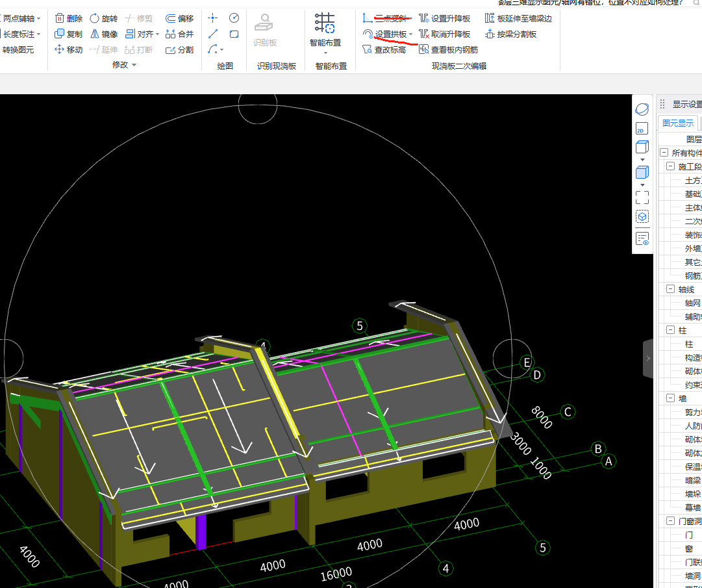Switch to 2D view icon
702x588 pixels.
click(x=642, y=129)
